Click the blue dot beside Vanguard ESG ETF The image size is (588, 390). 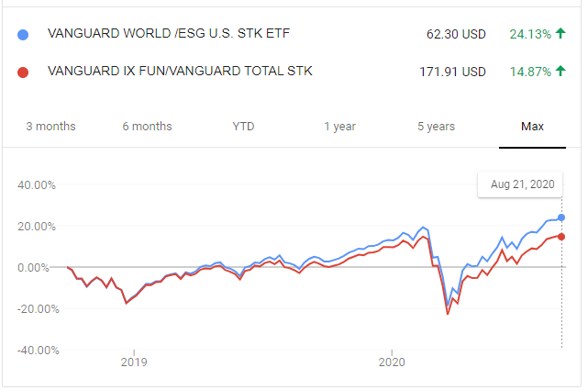coord(24,35)
